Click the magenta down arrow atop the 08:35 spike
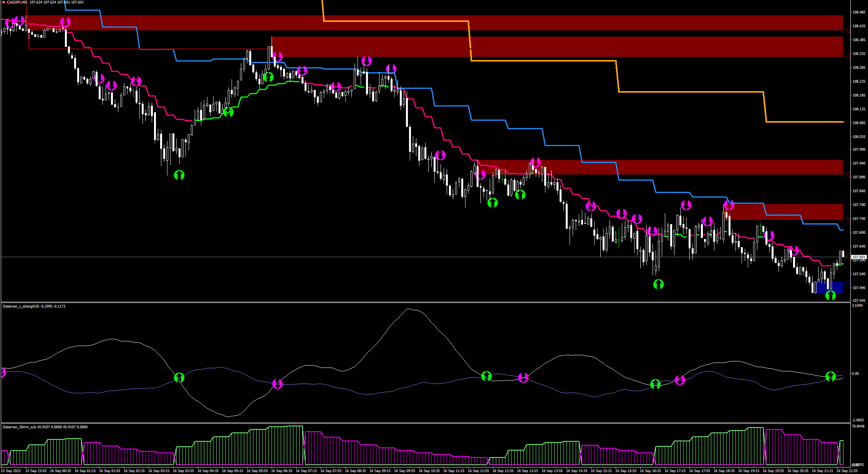Viewport: 868px width, 474px height. point(366,61)
